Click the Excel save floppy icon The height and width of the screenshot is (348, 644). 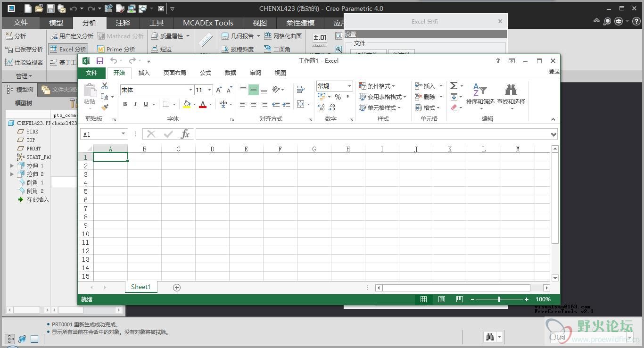click(x=99, y=60)
